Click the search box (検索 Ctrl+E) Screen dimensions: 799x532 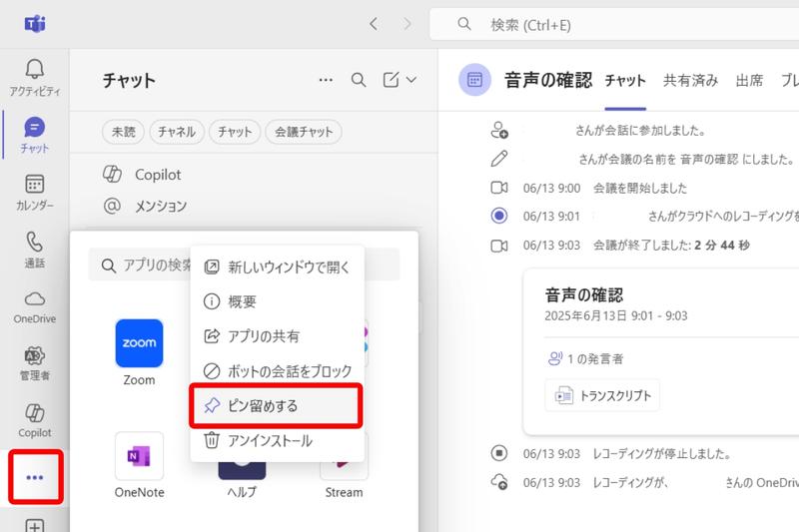614,24
